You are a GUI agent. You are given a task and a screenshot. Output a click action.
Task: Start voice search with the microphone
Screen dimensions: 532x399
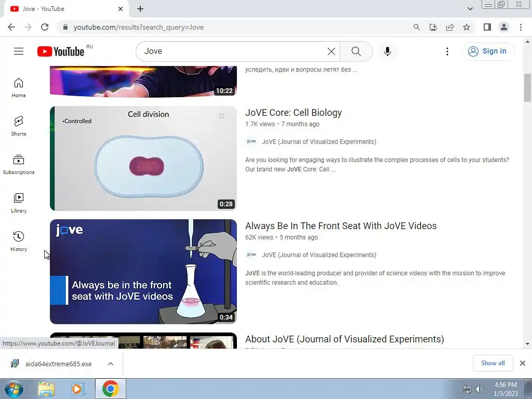click(x=388, y=51)
